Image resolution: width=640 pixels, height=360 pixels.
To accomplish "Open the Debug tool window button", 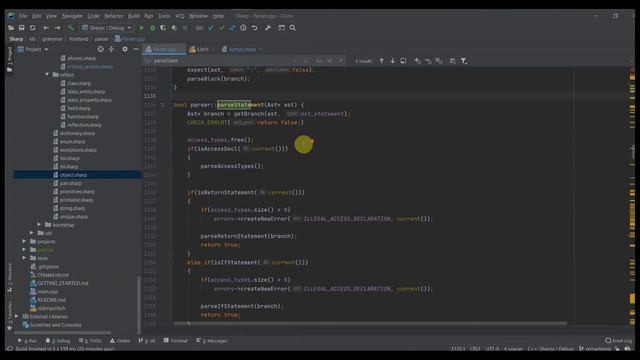I will tap(58, 340).
